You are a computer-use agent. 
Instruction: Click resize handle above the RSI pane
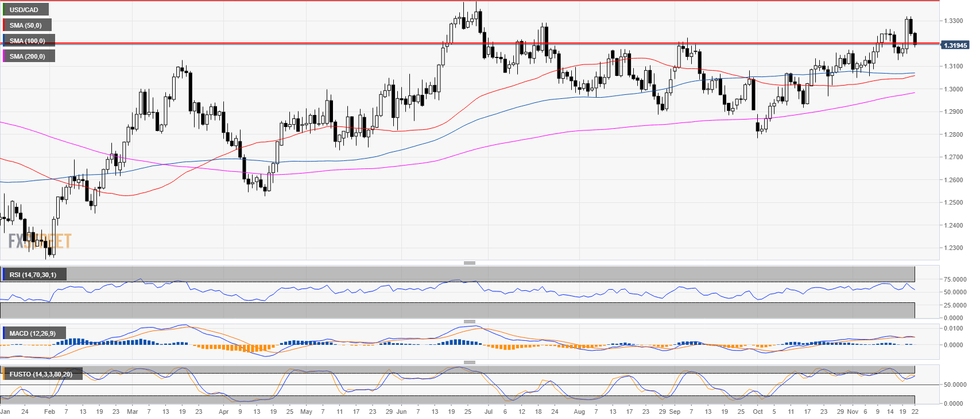point(469,263)
